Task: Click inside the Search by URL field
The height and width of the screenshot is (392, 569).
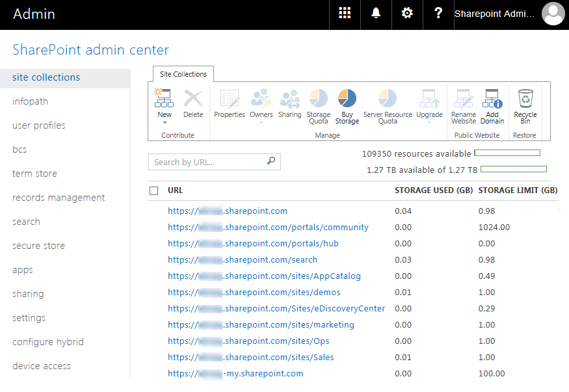Action: (208, 161)
